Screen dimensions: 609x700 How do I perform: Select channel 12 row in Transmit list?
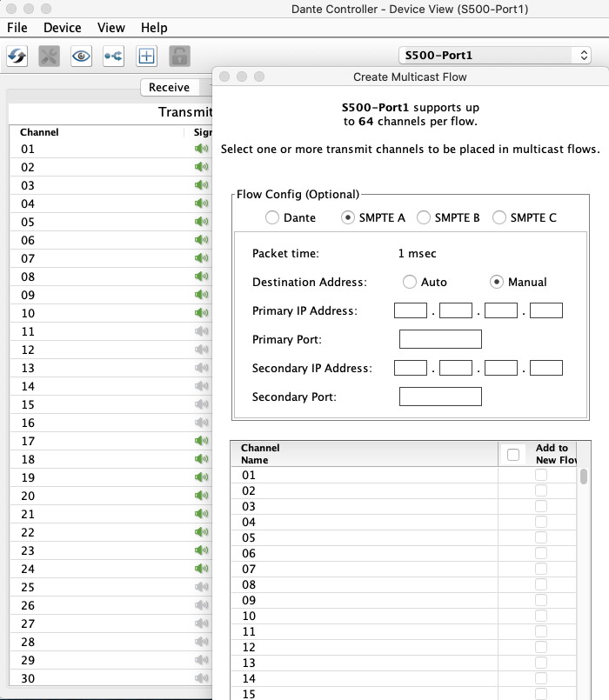pos(110,350)
